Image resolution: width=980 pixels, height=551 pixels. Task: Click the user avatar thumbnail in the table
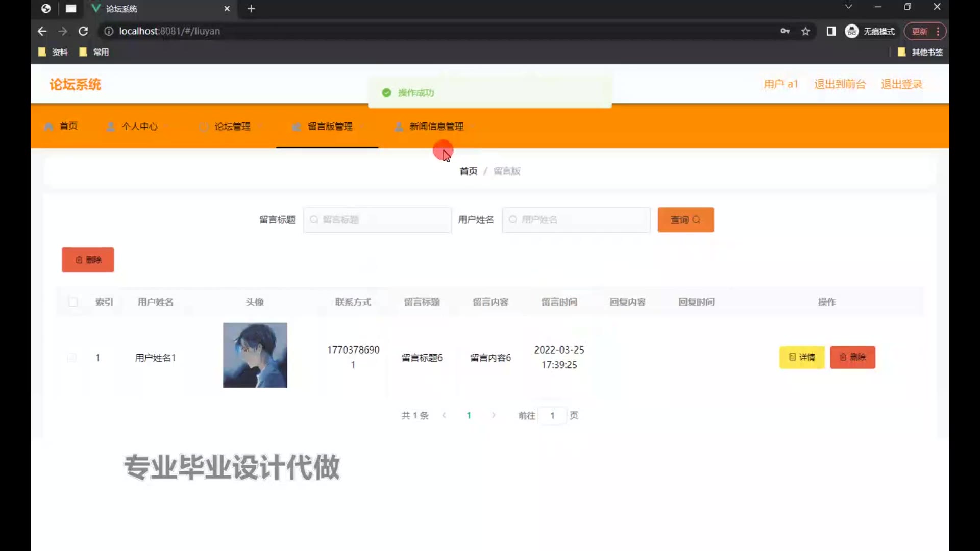[255, 355]
